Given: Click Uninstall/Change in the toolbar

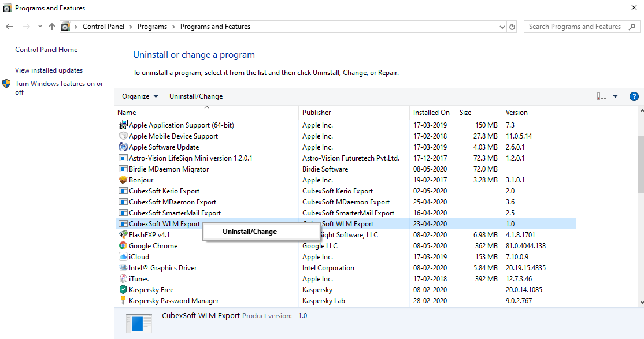Looking at the screenshot, I should pos(196,96).
